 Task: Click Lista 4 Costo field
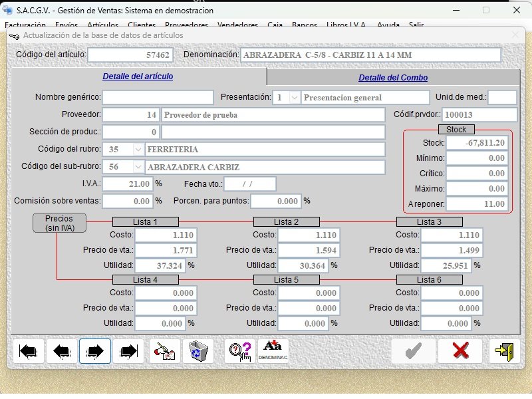click(x=166, y=293)
